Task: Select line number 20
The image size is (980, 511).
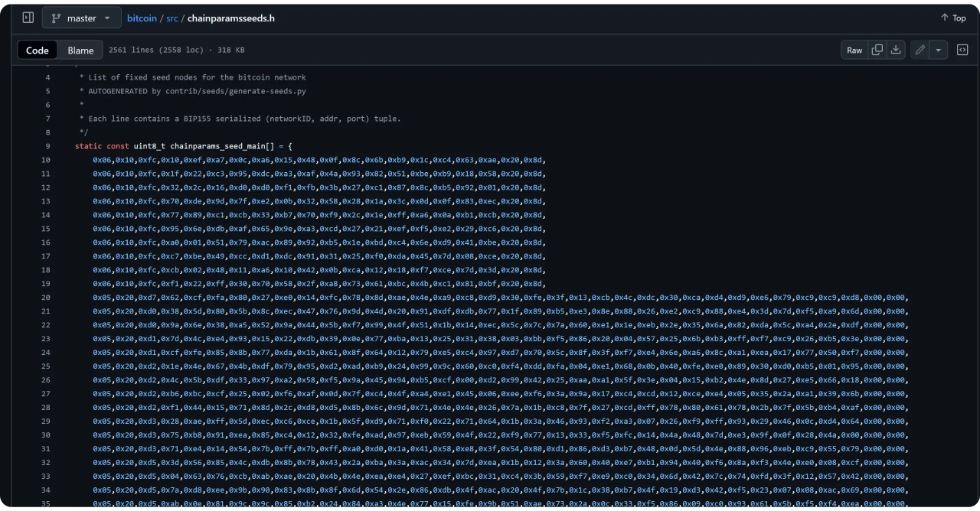Action: tap(45, 298)
